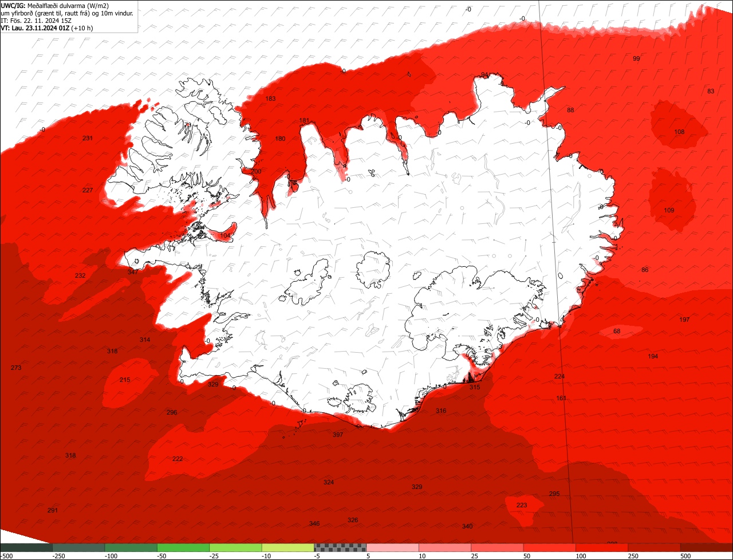Click the legend swatch between 25 and 50
Screen dimensions: 733x560
click(497, 547)
